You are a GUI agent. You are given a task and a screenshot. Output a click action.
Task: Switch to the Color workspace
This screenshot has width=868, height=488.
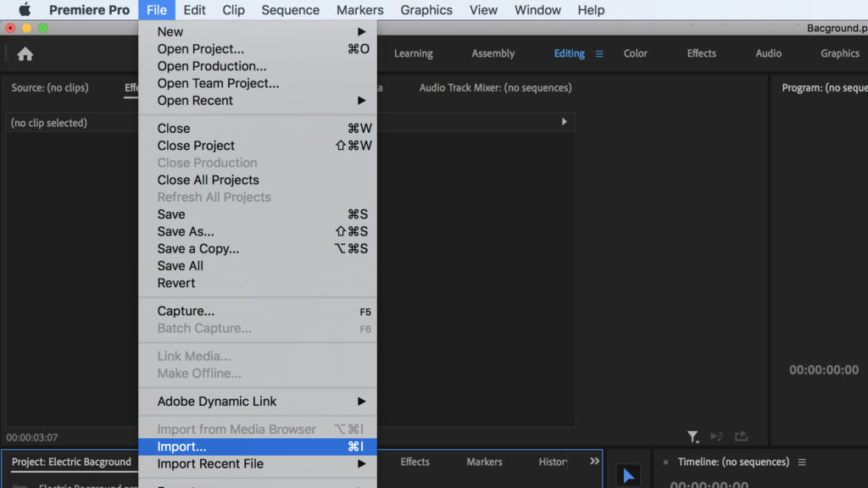(635, 53)
